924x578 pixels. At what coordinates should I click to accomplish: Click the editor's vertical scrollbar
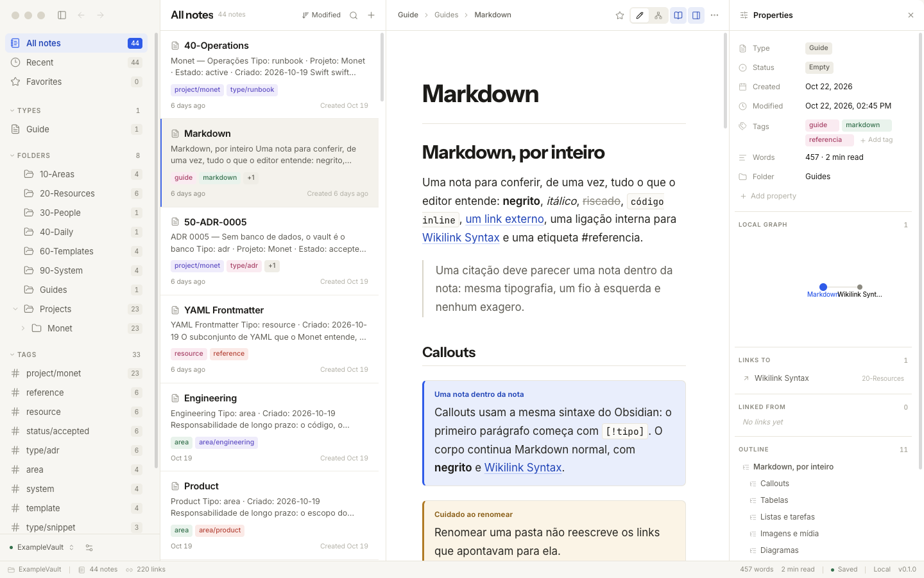(x=725, y=80)
